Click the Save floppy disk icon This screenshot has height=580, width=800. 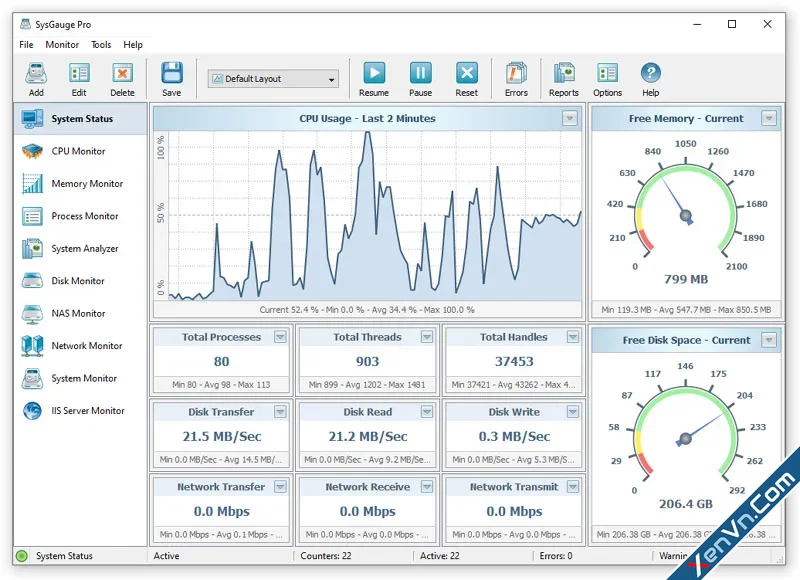172,73
